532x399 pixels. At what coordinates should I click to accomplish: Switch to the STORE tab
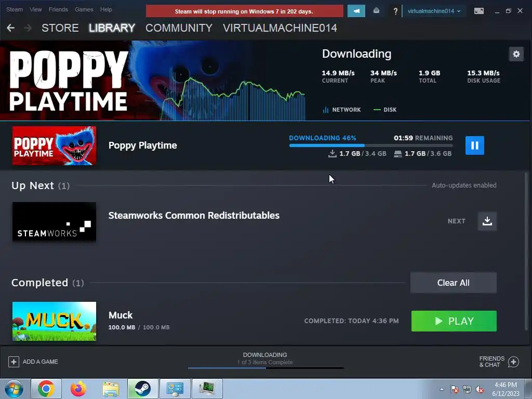click(x=60, y=28)
